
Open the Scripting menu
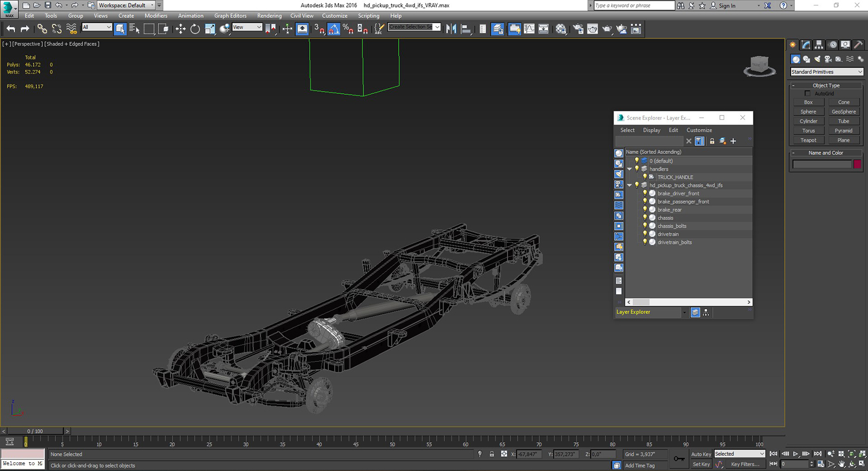(368, 16)
